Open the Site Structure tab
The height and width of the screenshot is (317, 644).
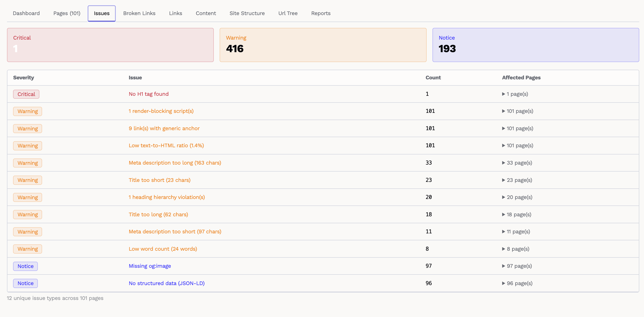pos(247,13)
